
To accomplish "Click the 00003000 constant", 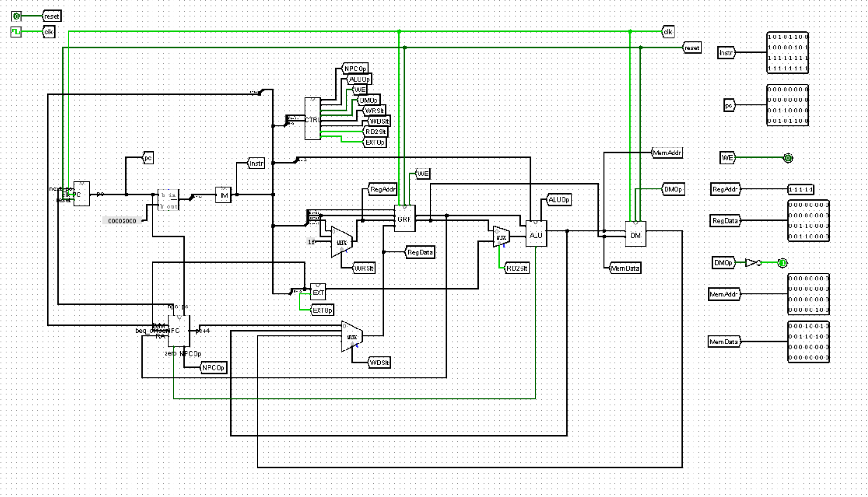I will 122,221.
